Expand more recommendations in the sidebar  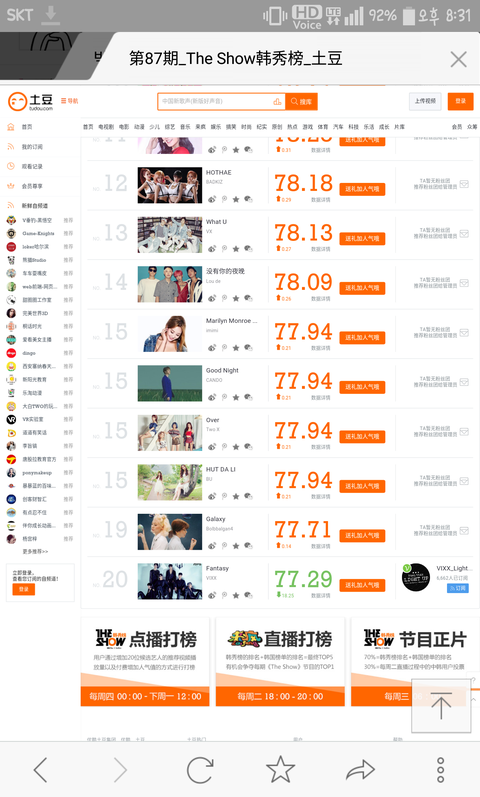click(35, 551)
